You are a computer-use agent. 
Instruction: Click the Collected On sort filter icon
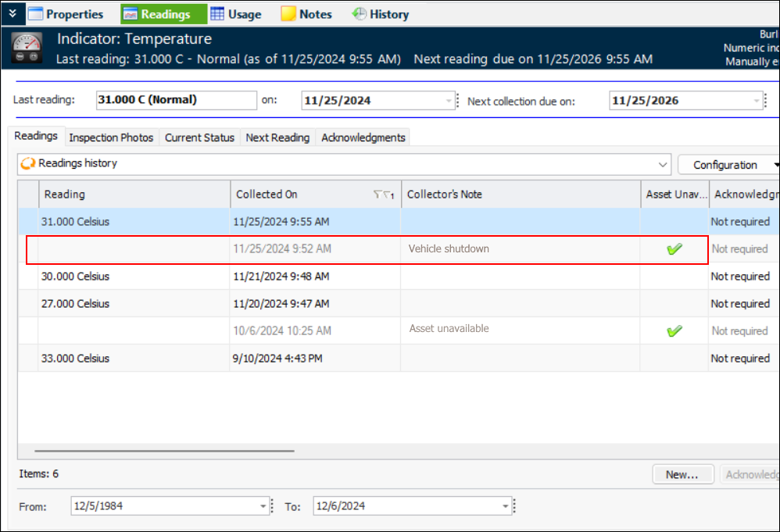[x=383, y=195]
